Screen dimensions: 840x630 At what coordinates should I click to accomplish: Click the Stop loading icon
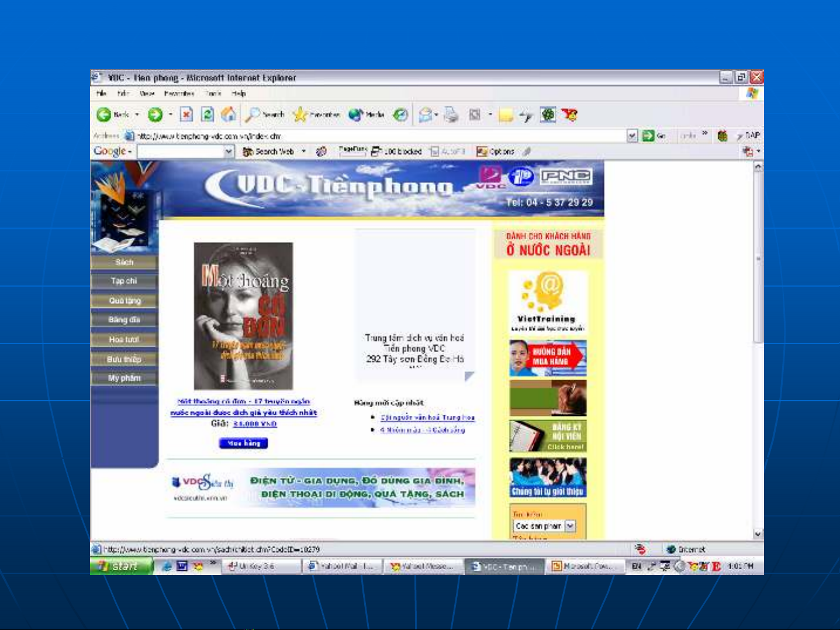point(186,115)
